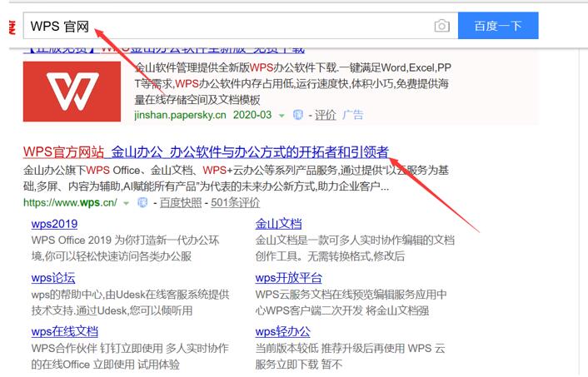The width and height of the screenshot is (588, 377).
Task: Open the 评价 link of the ad
Action: click(x=325, y=115)
